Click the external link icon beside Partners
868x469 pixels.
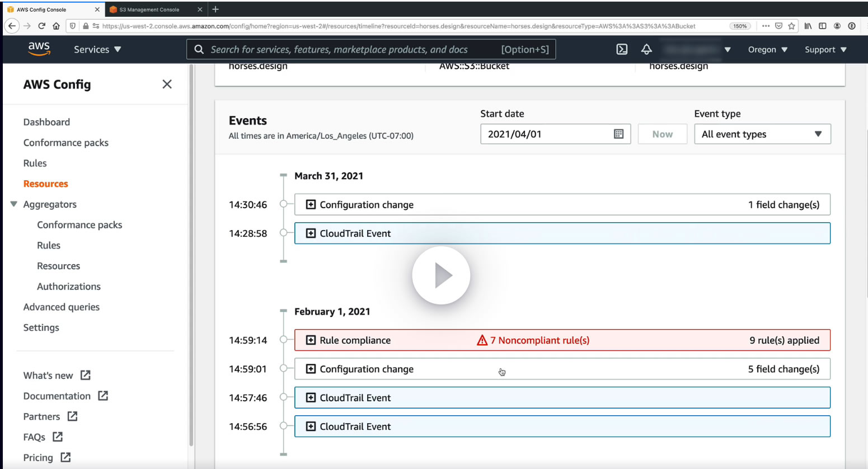click(73, 416)
